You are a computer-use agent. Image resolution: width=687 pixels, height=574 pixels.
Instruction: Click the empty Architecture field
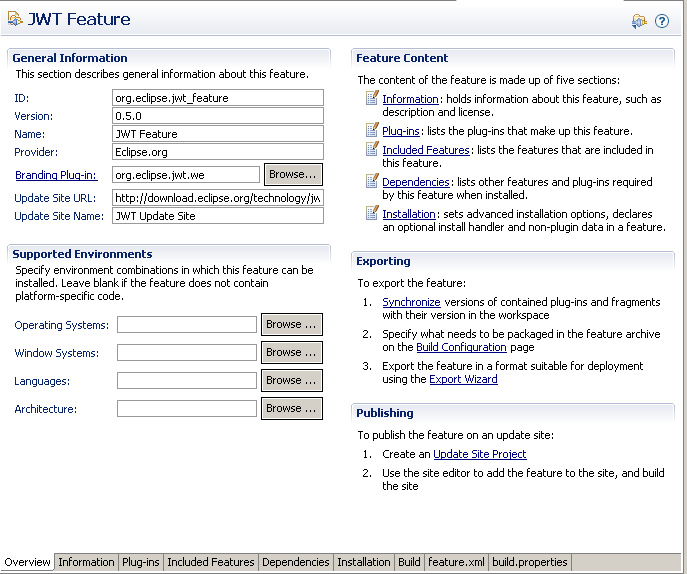pos(187,409)
